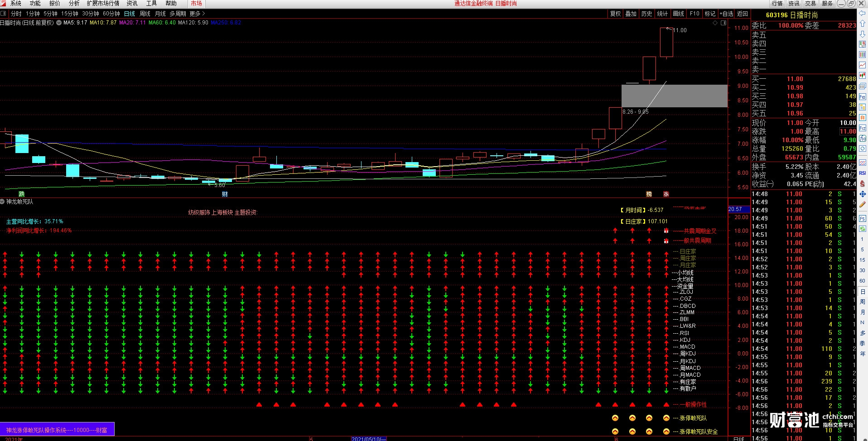The image size is (868, 441).
Task: Select the pencil drawing tool icon
Action: click(863, 205)
